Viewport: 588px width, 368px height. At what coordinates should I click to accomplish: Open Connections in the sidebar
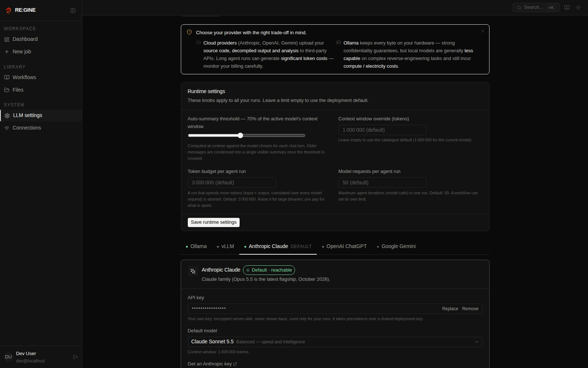[41, 128]
